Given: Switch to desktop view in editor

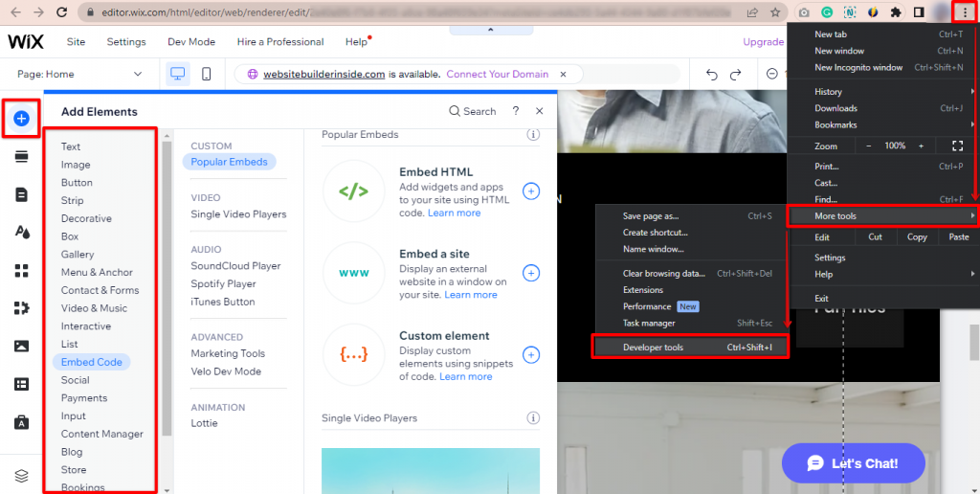Looking at the screenshot, I should point(177,74).
